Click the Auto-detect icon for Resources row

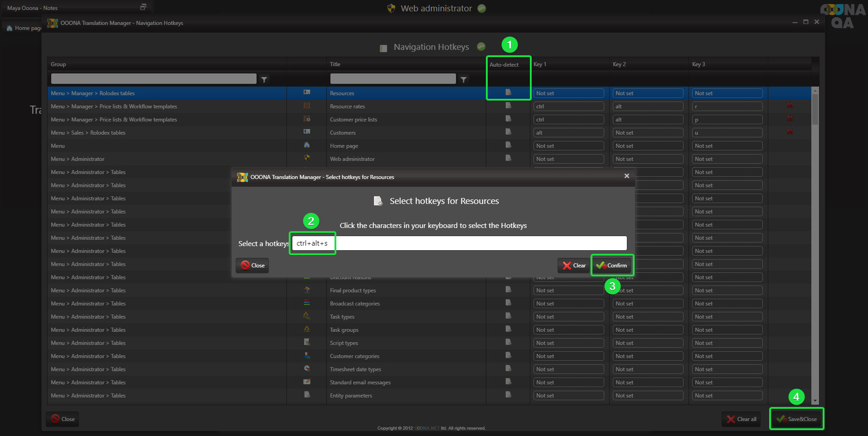[x=508, y=92]
